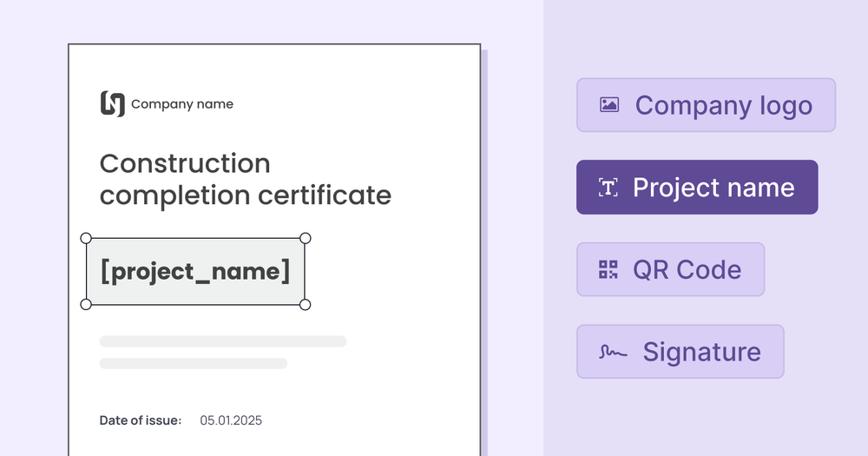
Task: Click the text icon in Project name chip
Action: pos(608,188)
